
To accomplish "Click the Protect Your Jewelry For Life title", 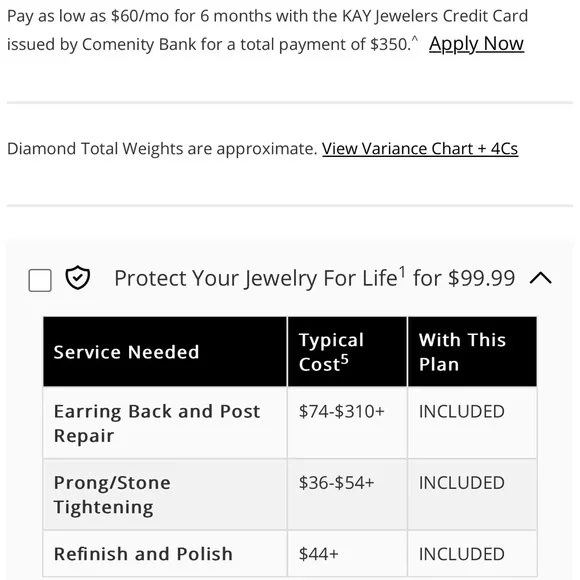I will pyautogui.click(x=314, y=278).
